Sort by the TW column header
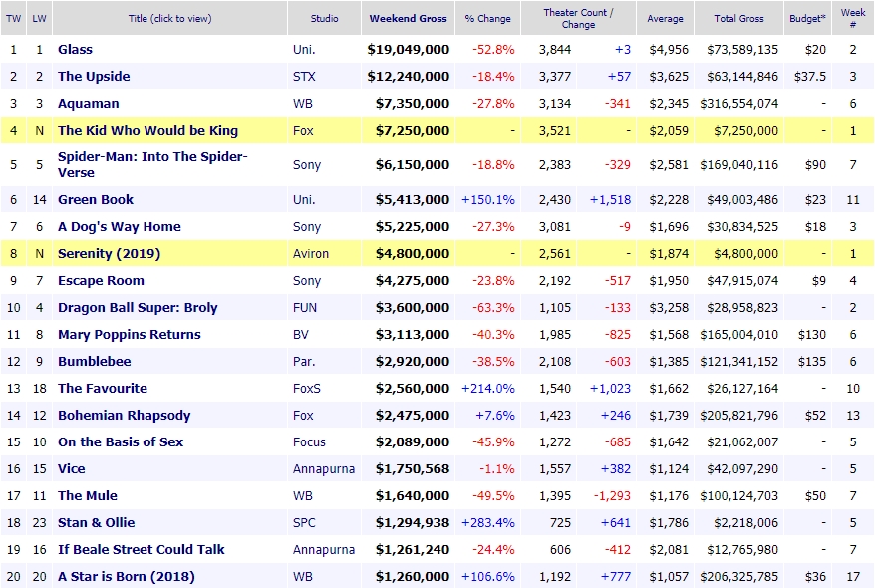The width and height of the screenshot is (875, 588). [x=13, y=18]
